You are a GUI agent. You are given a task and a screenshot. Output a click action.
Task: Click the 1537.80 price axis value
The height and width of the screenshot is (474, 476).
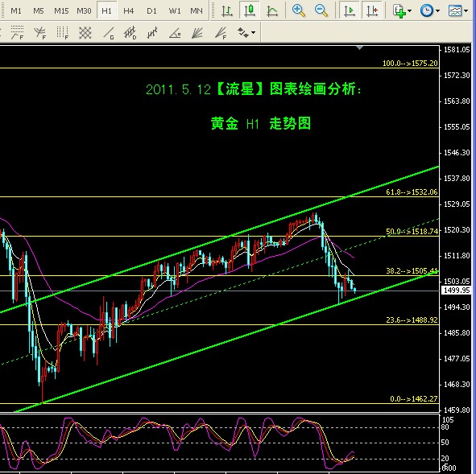click(x=457, y=179)
